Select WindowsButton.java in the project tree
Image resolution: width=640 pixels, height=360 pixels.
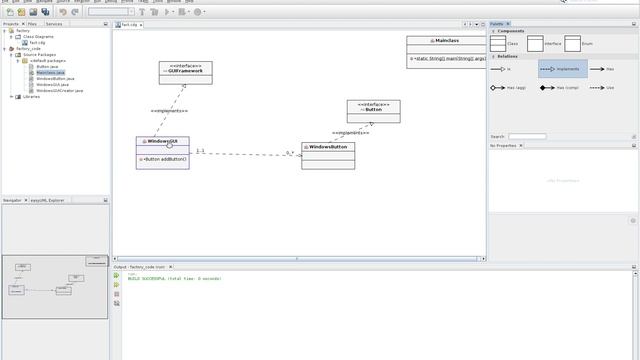coord(55,79)
